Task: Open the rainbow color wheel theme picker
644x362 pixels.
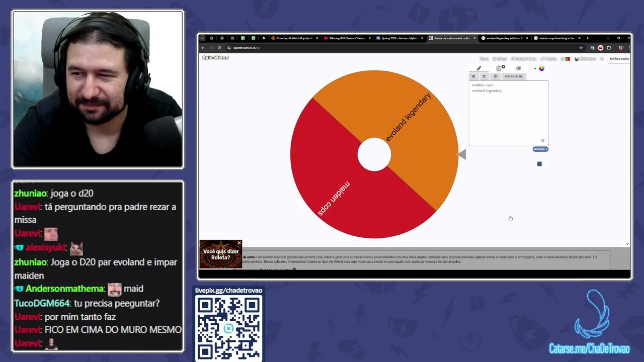Action: [542, 68]
